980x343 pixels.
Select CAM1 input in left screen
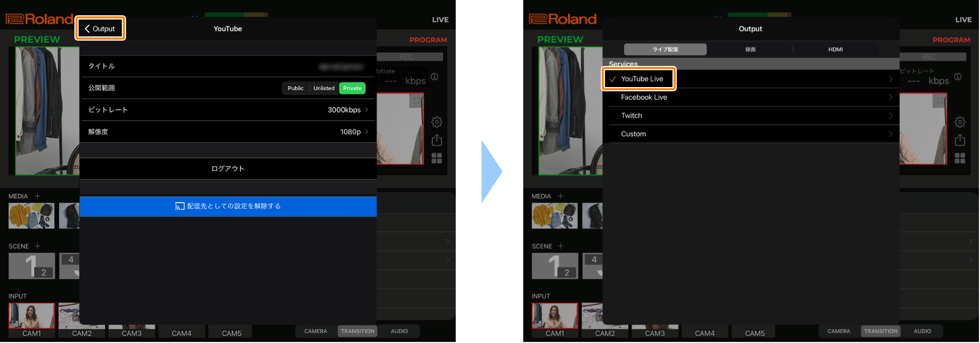[32, 320]
